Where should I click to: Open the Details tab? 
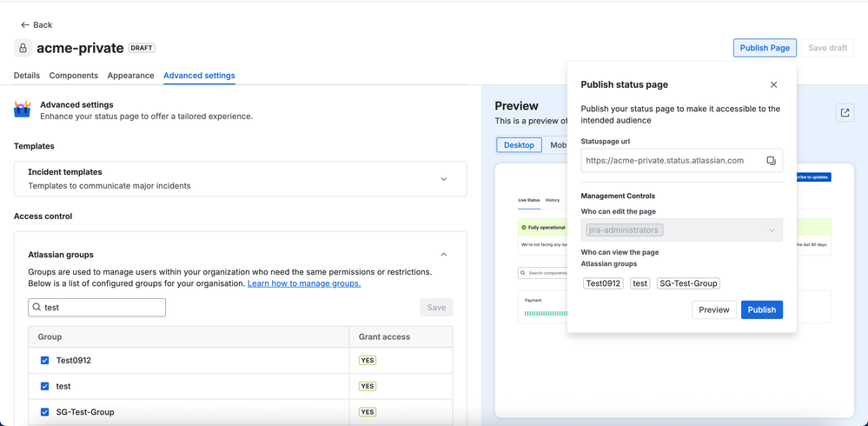click(x=27, y=76)
